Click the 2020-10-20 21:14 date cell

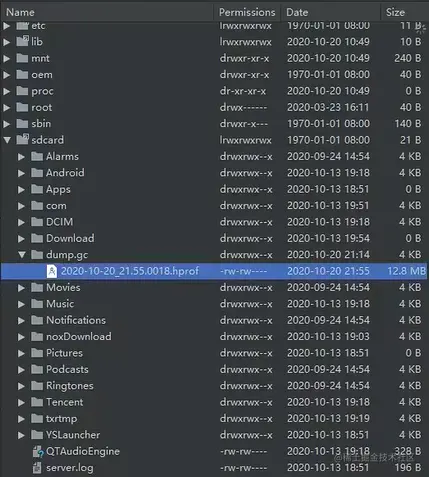(x=328, y=255)
